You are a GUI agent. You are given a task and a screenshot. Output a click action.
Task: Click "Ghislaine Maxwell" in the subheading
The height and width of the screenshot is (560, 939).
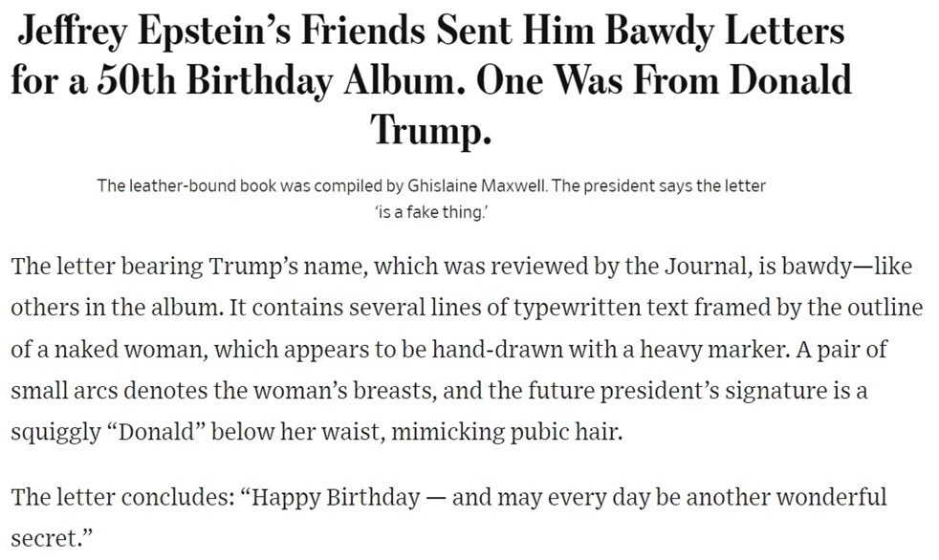point(476,186)
